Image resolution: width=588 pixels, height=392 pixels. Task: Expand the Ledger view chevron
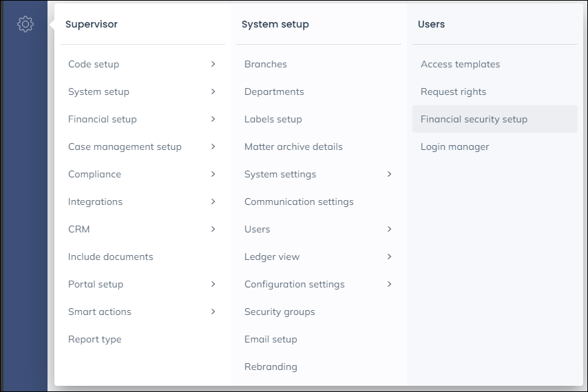(390, 257)
